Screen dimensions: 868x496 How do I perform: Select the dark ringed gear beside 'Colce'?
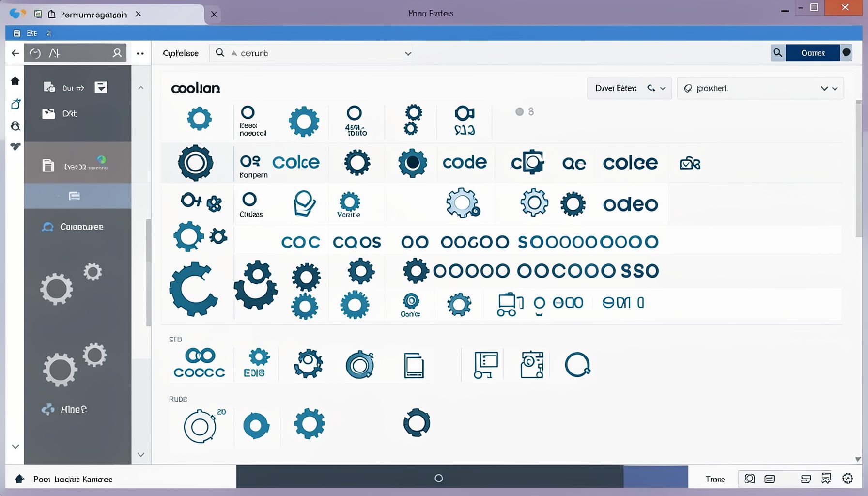[x=195, y=163]
